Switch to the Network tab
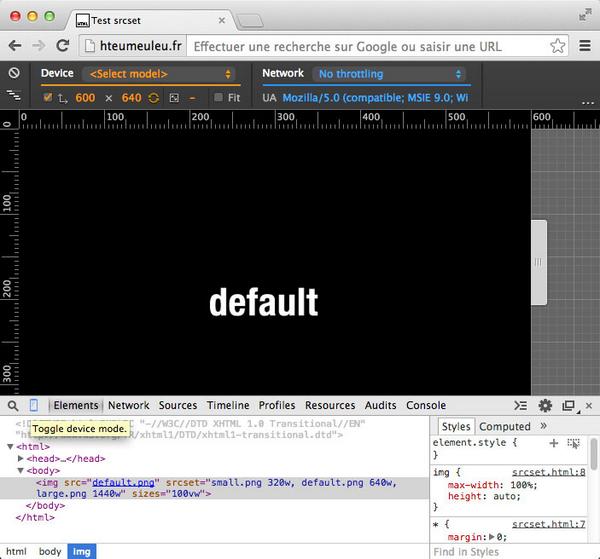This screenshot has width=600, height=559. [128, 405]
